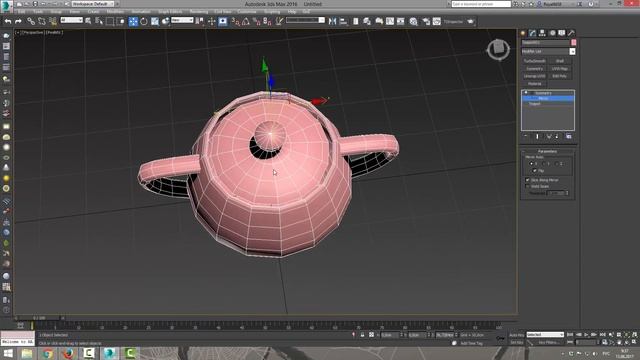Click the Unwrap UVW modifier button
The image size is (640, 360).
[534, 76]
